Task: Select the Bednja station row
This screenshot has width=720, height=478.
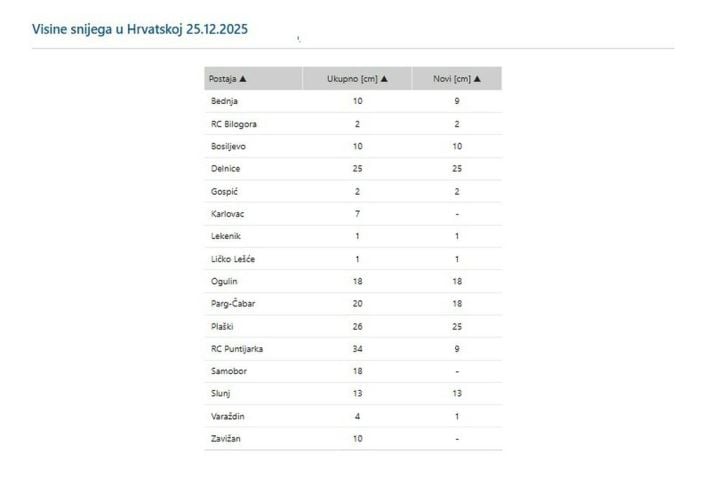Action: [x=224, y=101]
